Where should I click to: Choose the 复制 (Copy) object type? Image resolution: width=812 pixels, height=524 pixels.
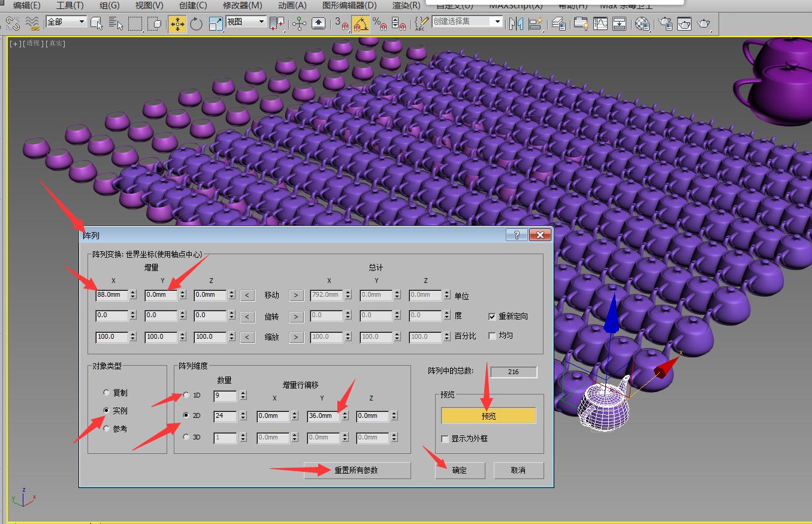[x=107, y=393]
